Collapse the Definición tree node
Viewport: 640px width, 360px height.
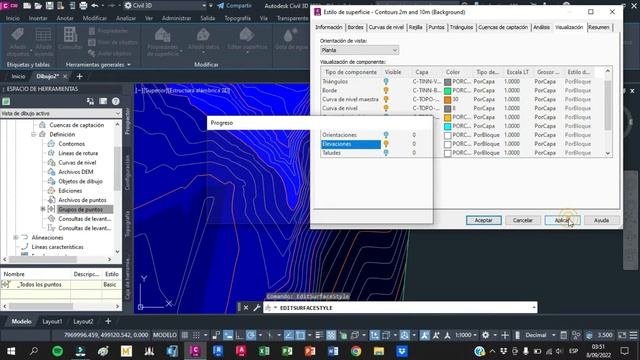pos(33,134)
